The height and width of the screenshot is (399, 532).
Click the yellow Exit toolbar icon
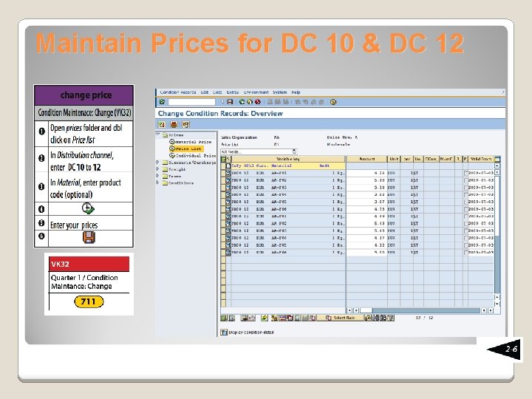click(x=250, y=102)
